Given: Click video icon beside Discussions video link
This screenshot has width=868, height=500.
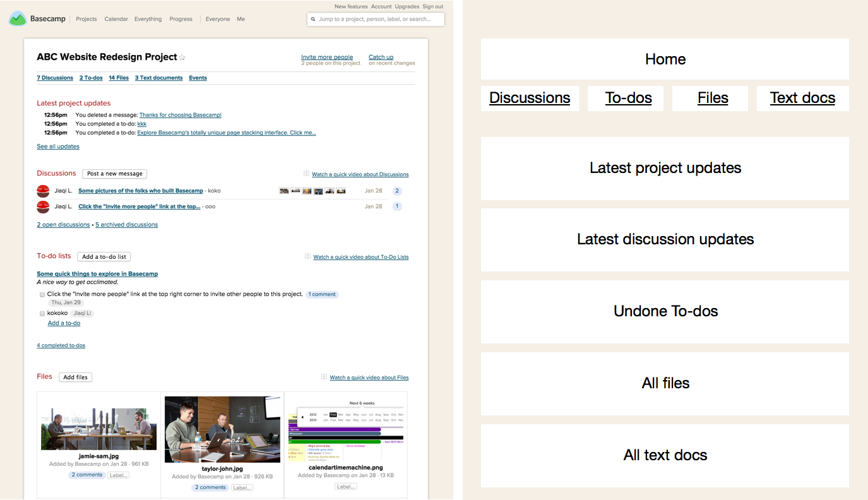Looking at the screenshot, I should tap(306, 174).
